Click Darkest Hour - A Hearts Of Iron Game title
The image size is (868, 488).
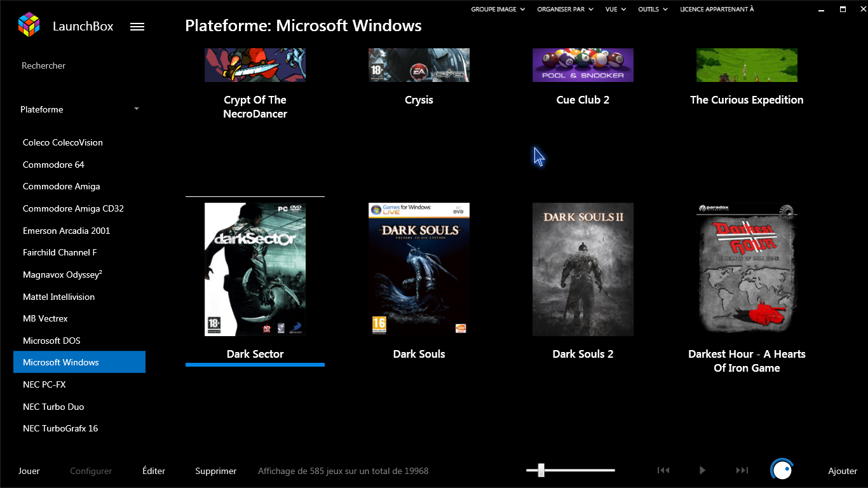click(747, 361)
